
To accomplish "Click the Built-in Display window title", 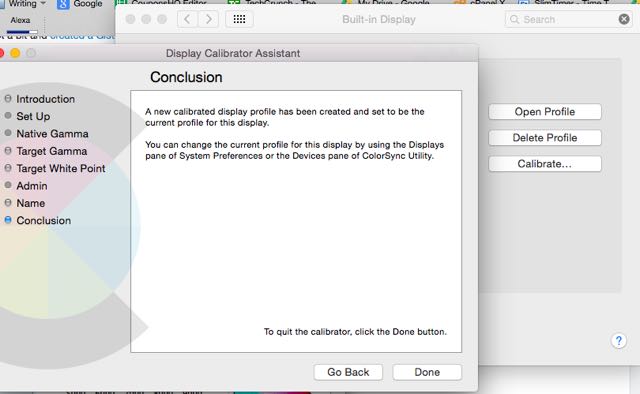I will (x=379, y=19).
